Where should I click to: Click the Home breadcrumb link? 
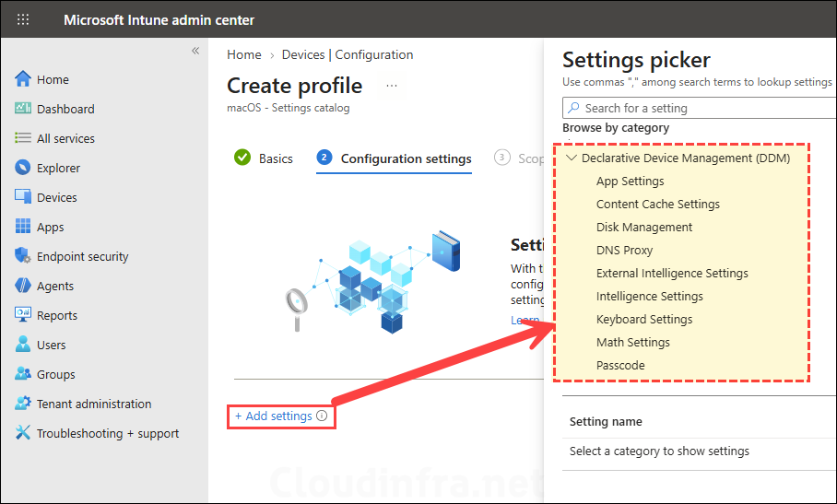pyautogui.click(x=244, y=54)
